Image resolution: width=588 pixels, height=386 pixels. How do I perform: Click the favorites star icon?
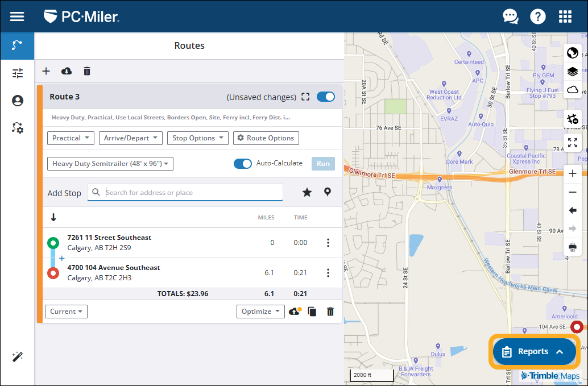307,192
